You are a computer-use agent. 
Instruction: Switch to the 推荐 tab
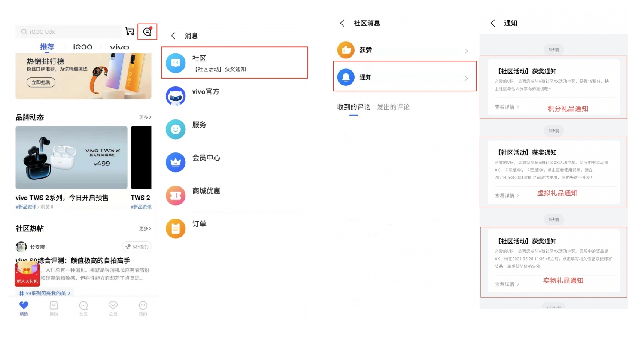(47, 47)
